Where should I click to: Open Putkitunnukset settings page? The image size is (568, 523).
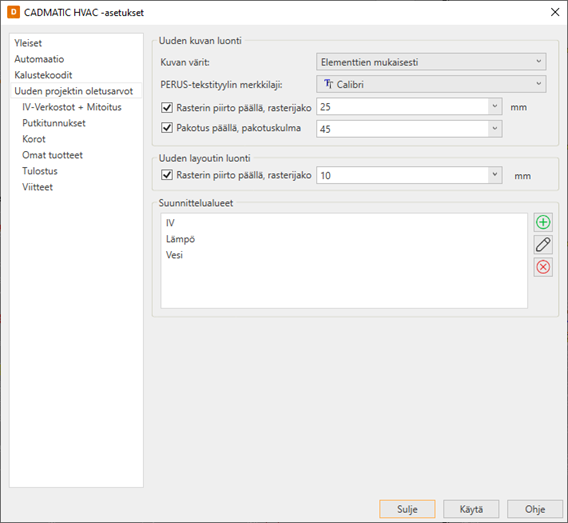pyautogui.click(x=54, y=123)
